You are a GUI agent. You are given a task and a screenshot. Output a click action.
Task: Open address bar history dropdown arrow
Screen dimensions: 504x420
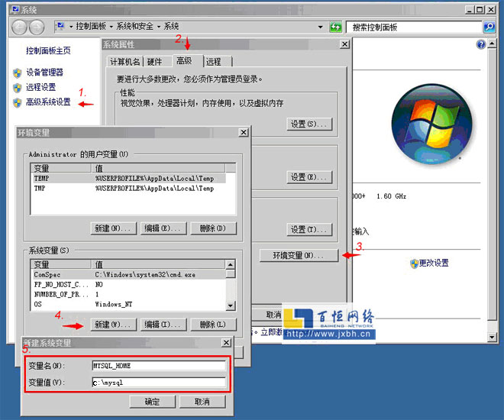320,27
